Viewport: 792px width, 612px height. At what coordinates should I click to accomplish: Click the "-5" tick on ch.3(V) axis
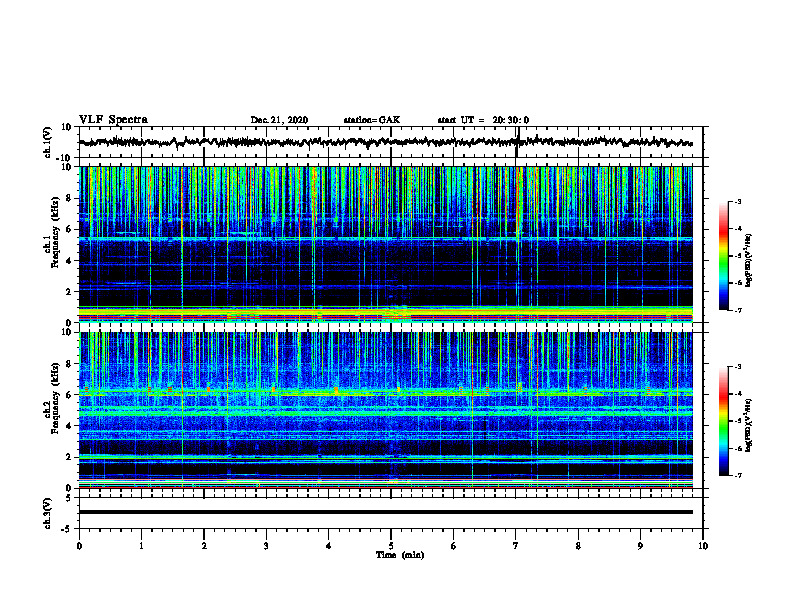tap(67, 529)
